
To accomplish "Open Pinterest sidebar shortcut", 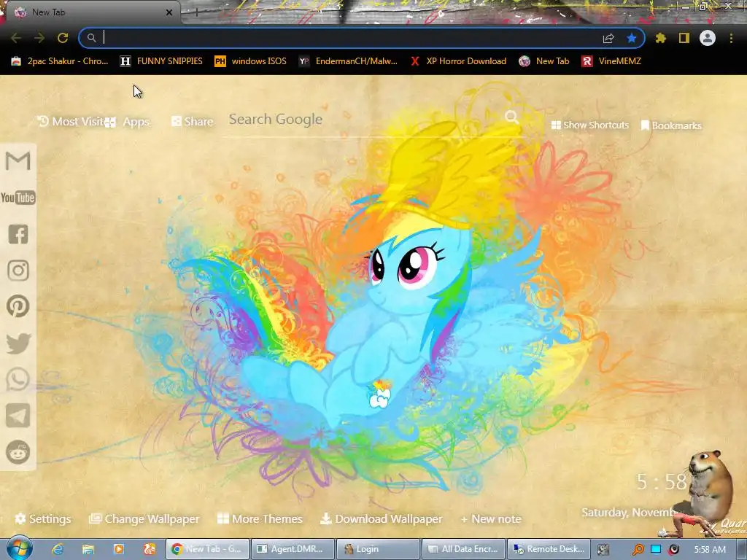I will tap(18, 306).
